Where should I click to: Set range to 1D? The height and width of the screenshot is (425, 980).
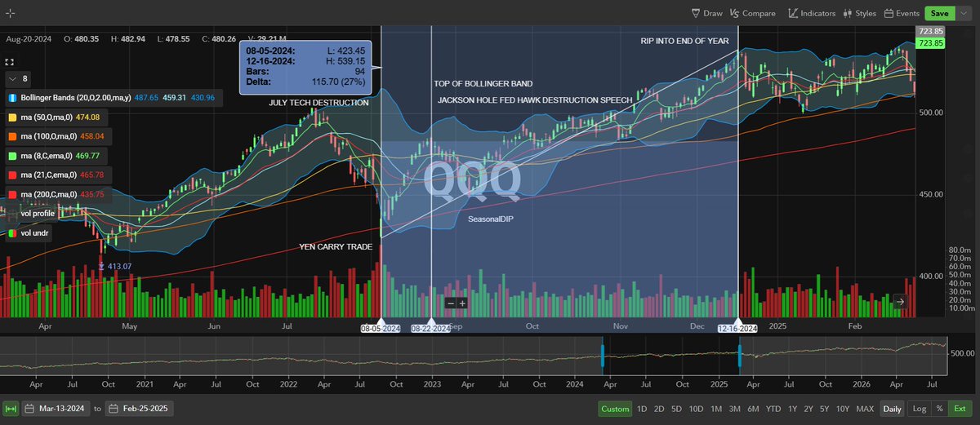(642, 409)
